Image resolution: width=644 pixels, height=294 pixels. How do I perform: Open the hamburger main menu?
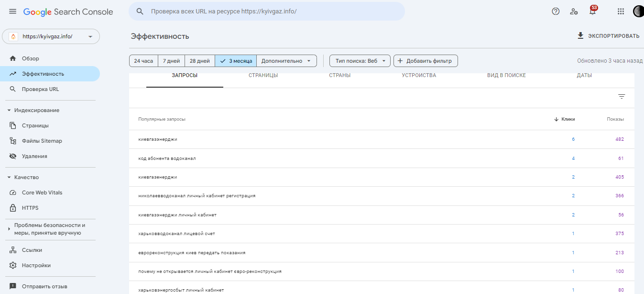click(x=13, y=11)
